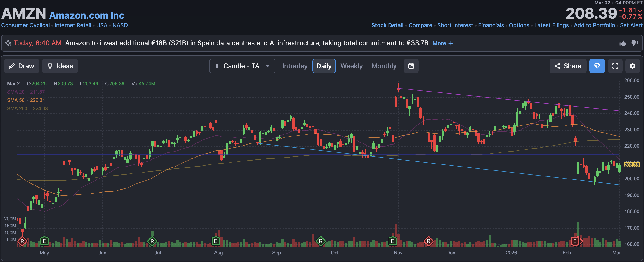The image size is (644, 262).
Task: Click the August earnings E marker
Action: [216, 241]
